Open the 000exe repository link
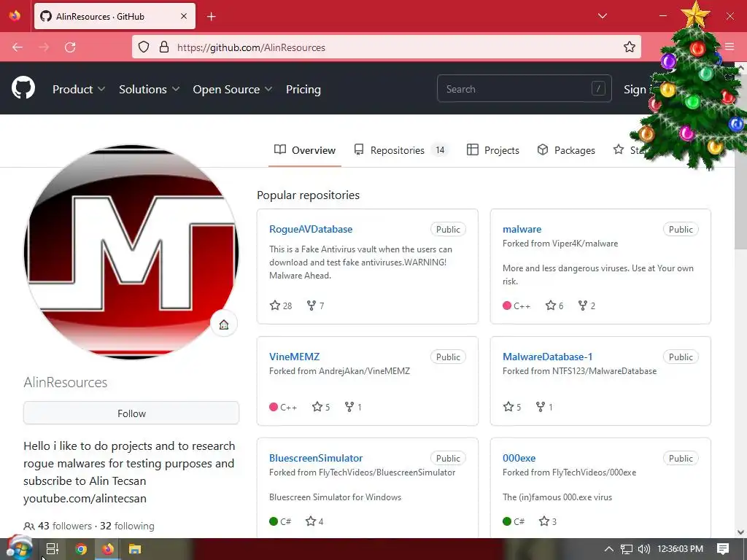The width and height of the screenshot is (747, 560). pos(519,458)
